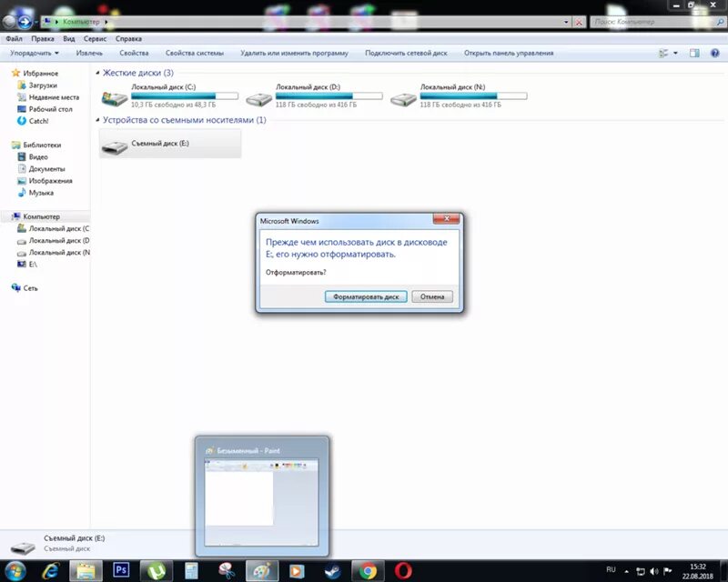Image resolution: width=728 pixels, height=582 pixels.
Task: Click Извлечь in the toolbar
Action: pyautogui.click(x=89, y=53)
